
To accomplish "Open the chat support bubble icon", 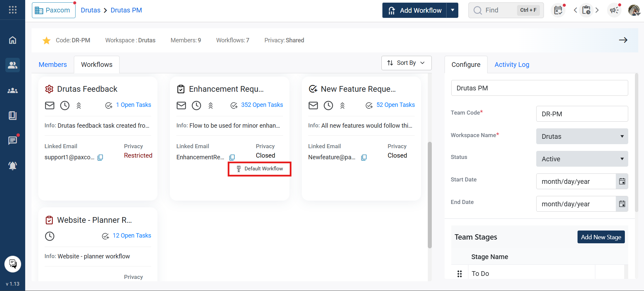I will 13,264.
